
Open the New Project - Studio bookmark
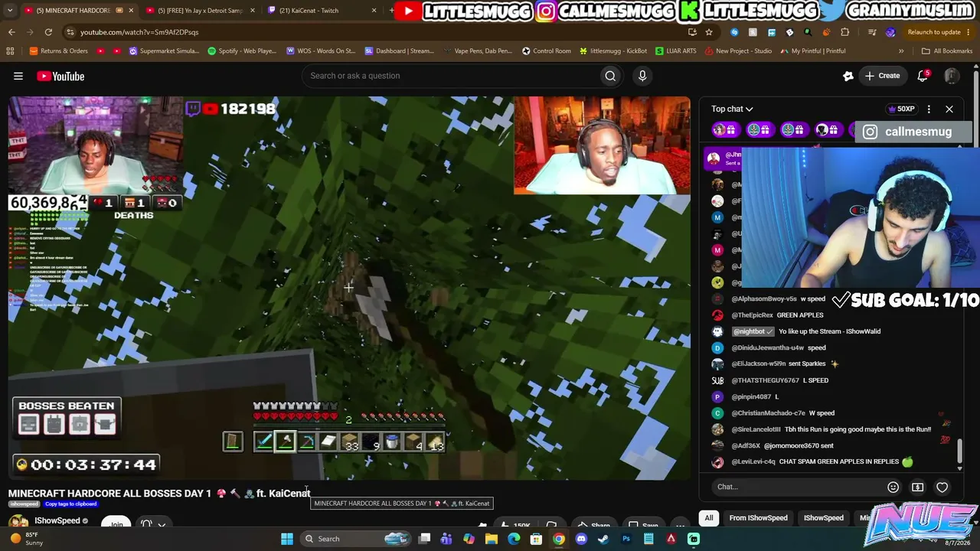tap(738, 51)
